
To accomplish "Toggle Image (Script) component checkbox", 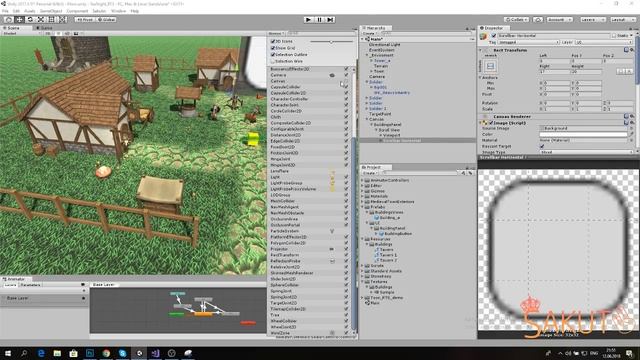I will pyautogui.click(x=491, y=122).
